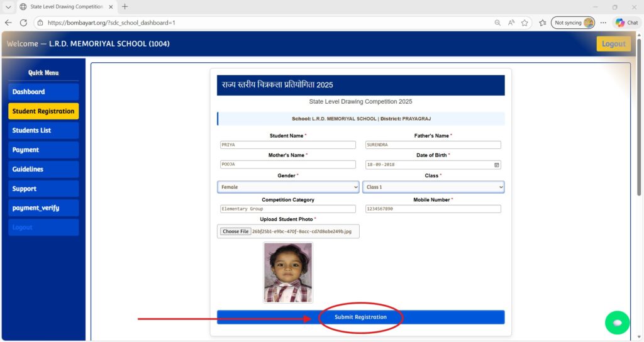Viewport: 644px width, 342px height.
Task: Click Choose File to upload photo
Action: pyautogui.click(x=235, y=231)
